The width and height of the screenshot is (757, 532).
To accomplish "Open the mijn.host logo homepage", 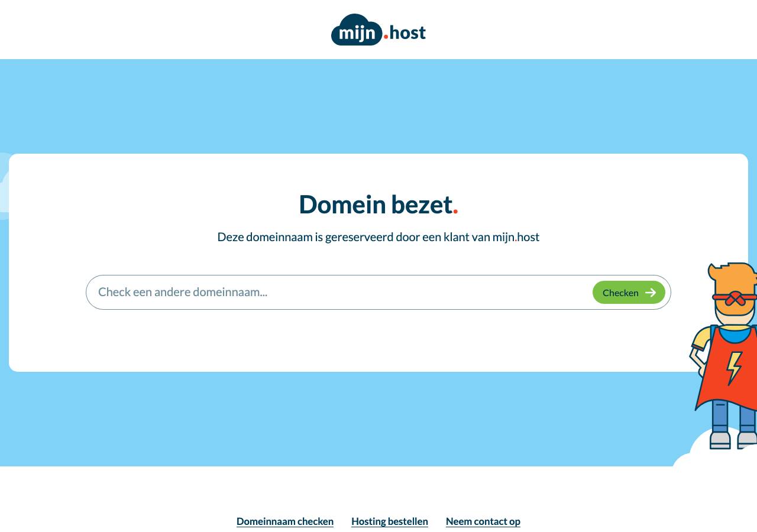I will pyautogui.click(x=378, y=30).
